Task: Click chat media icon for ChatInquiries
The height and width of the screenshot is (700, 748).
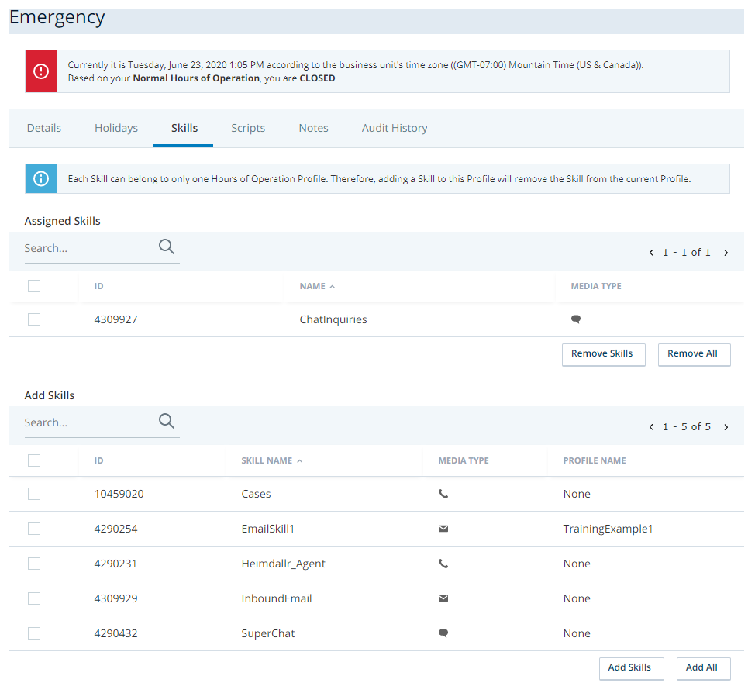Action: [576, 319]
